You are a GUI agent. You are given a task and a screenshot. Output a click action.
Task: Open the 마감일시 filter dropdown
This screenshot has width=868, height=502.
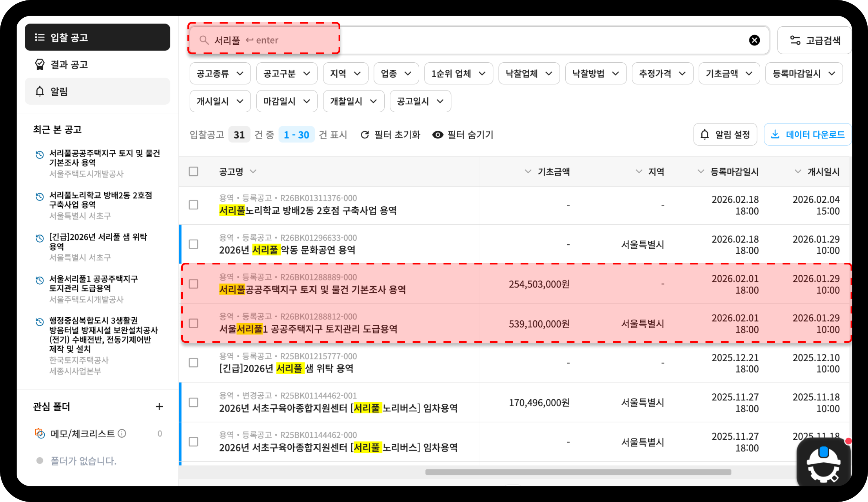[x=287, y=101]
